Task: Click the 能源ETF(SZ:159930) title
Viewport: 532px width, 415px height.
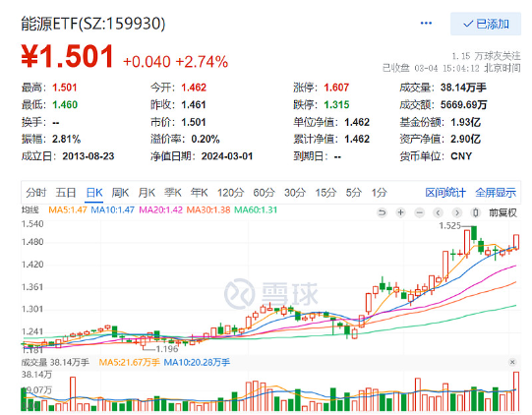Action: pos(93,24)
